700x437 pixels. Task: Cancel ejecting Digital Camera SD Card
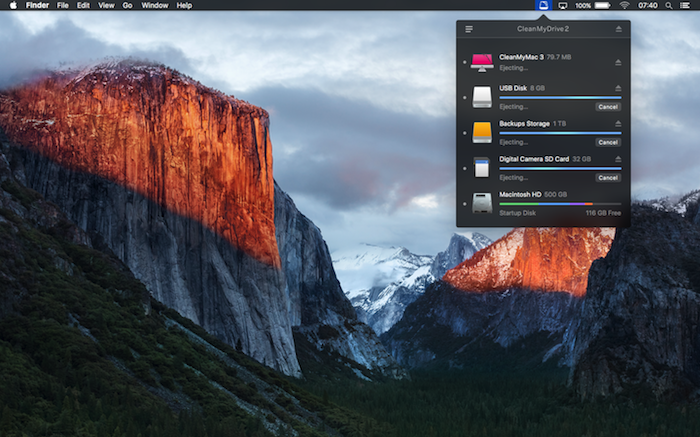click(x=608, y=178)
